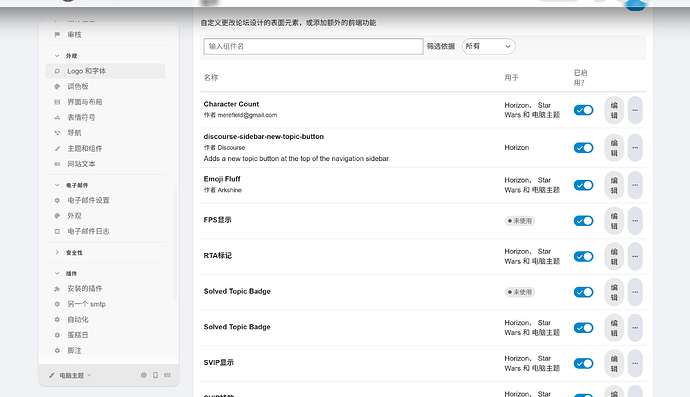Click the 未使用 badge in FPS显示 row
690x397 pixels.
point(520,221)
